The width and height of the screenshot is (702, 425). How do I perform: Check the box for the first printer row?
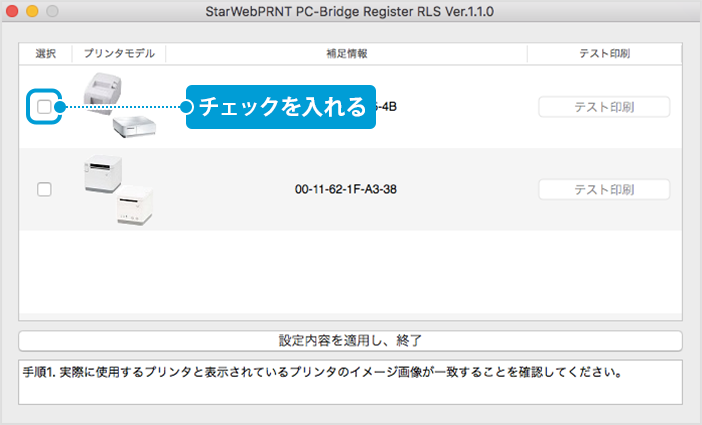(x=44, y=107)
